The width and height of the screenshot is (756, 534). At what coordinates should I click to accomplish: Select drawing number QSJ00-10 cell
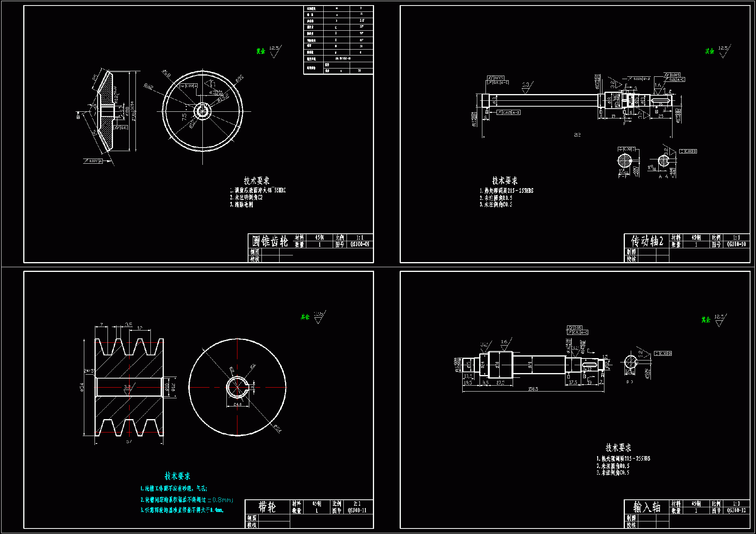tap(736, 244)
